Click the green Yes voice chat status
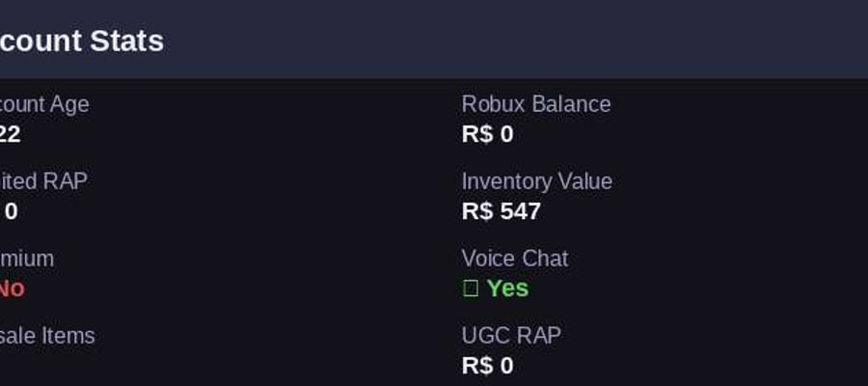The height and width of the screenshot is (386, 868). [x=507, y=289]
